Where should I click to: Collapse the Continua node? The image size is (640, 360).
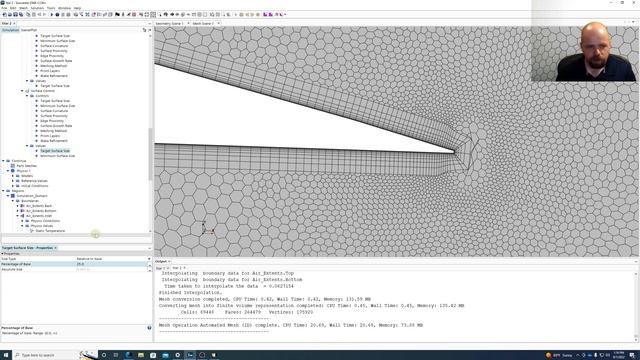3,161
